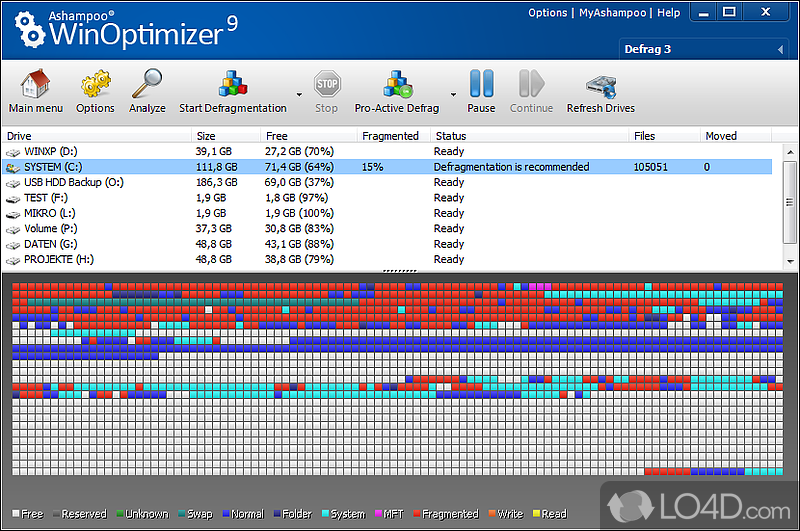Open the Help menu in header

tap(669, 13)
